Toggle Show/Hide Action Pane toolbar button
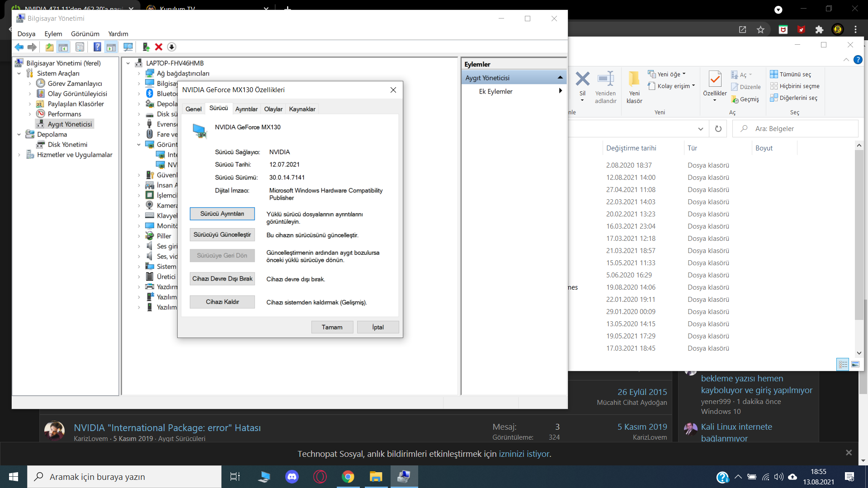 111,47
